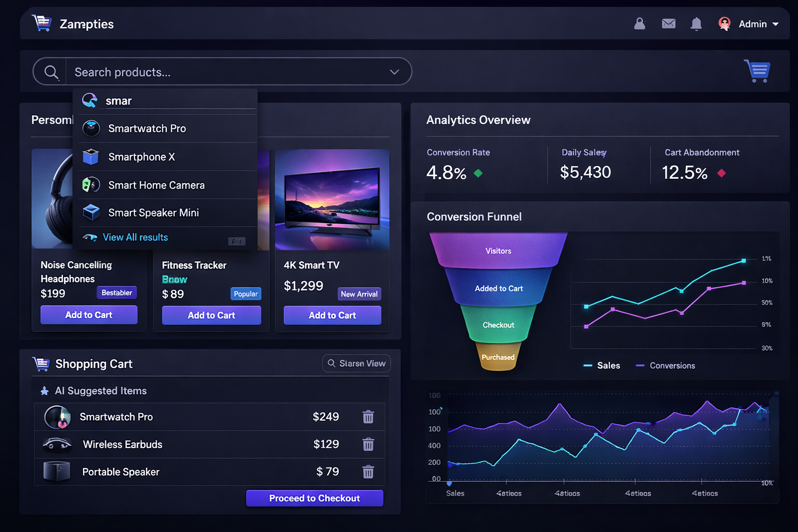Open the notifications bell icon
Viewport: 798px width, 532px height.
click(x=696, y=23)
